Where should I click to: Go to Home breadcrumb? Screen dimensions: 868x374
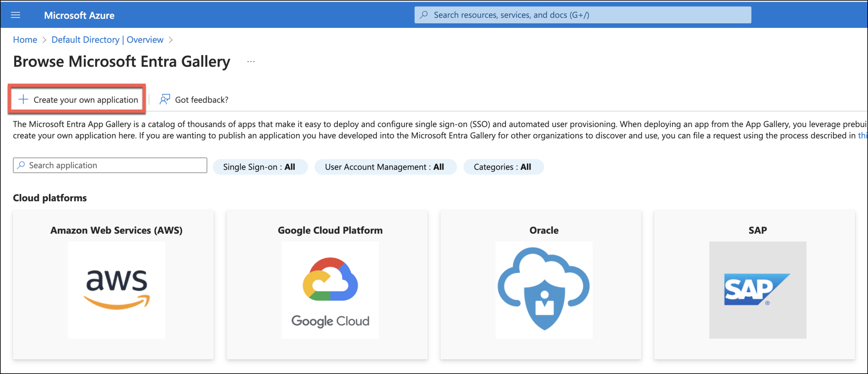(x=25, y=40)
